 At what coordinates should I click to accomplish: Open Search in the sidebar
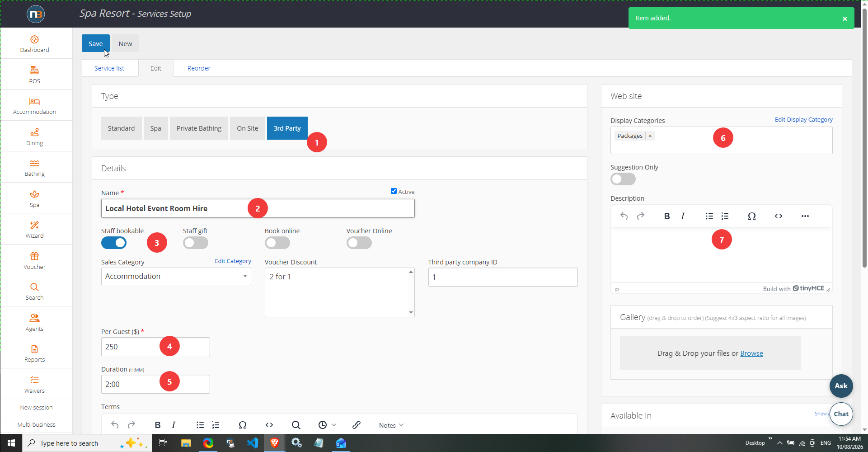(34, 292)
